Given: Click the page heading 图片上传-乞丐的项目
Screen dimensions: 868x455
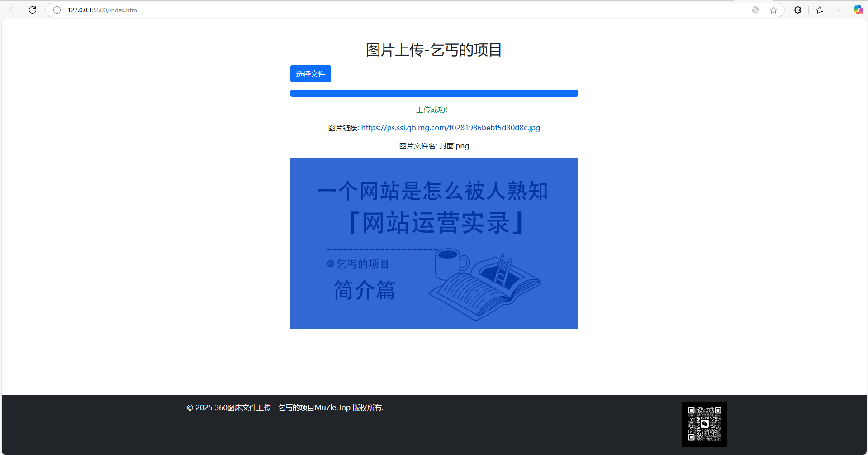Looking at the screenshot, I should point(434,50).
